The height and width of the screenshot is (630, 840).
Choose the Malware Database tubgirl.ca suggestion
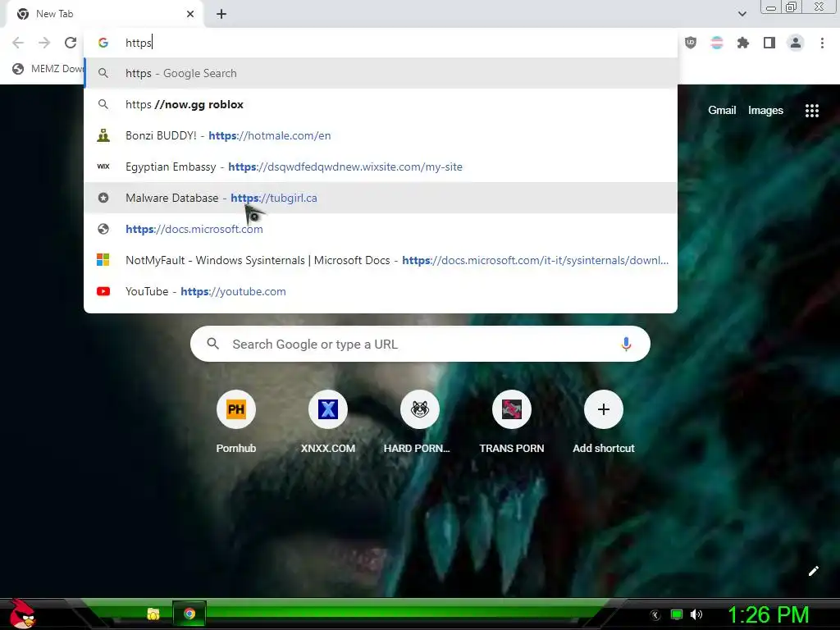point(381,198)
